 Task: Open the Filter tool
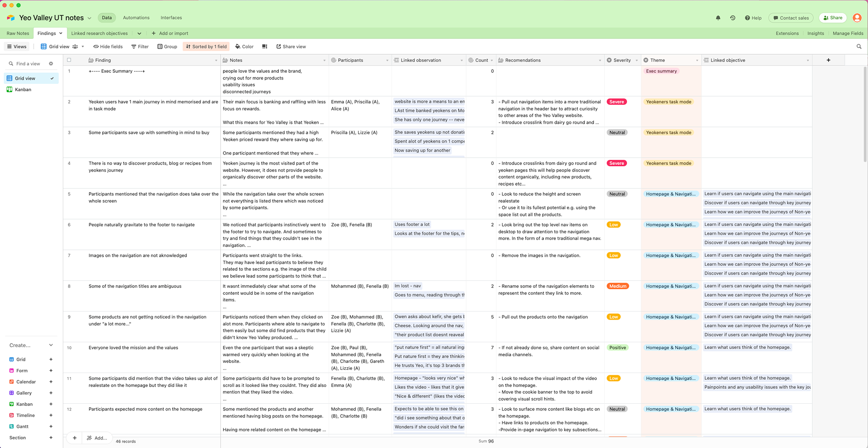[140, 47]
